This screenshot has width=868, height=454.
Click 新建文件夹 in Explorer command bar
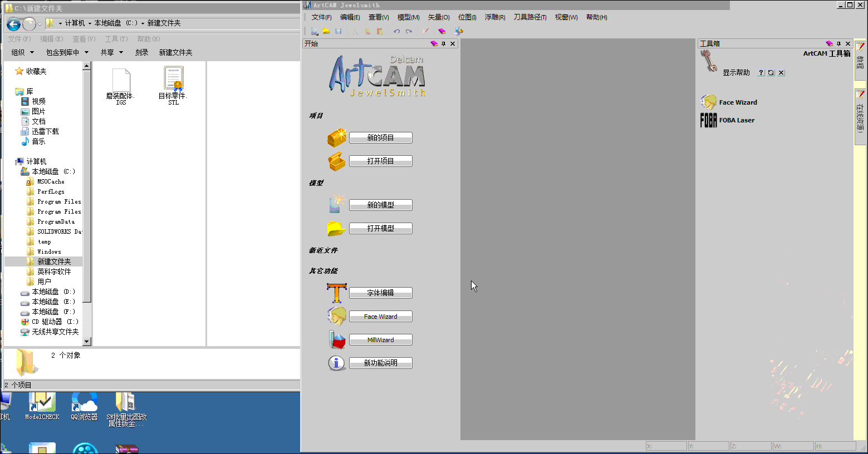coord(176,52)
